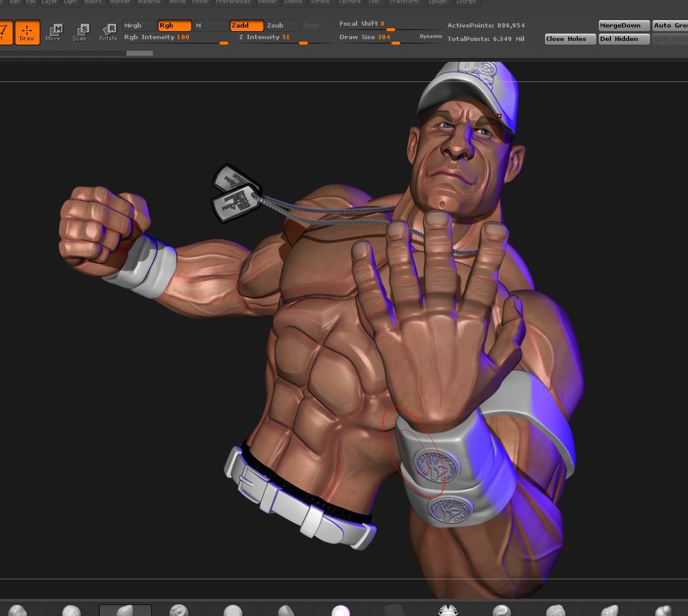Image resolution: width=688 pixels, height=616 pixels.
Task: Open the Render menu
Action: 267,2
